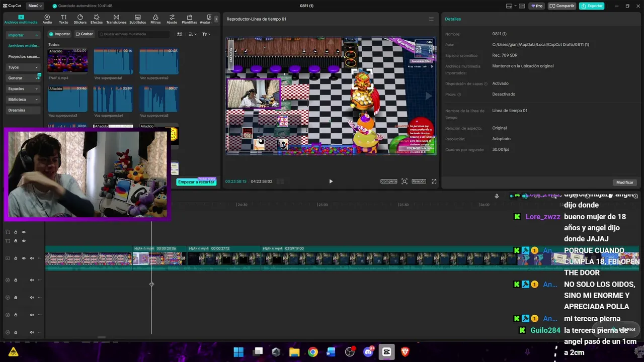
Task: Click Empezar a recortar button
Action: tap(196, 182)
